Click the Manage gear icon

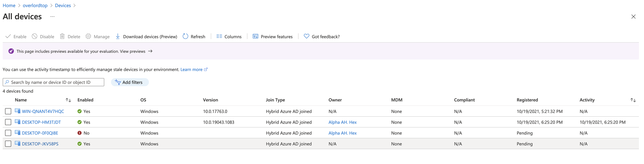(x=88, y=36)
